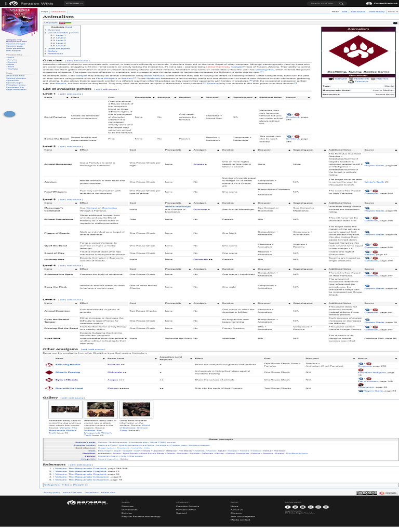Edit the Gallery section via edit link

[x=65, y=397]
